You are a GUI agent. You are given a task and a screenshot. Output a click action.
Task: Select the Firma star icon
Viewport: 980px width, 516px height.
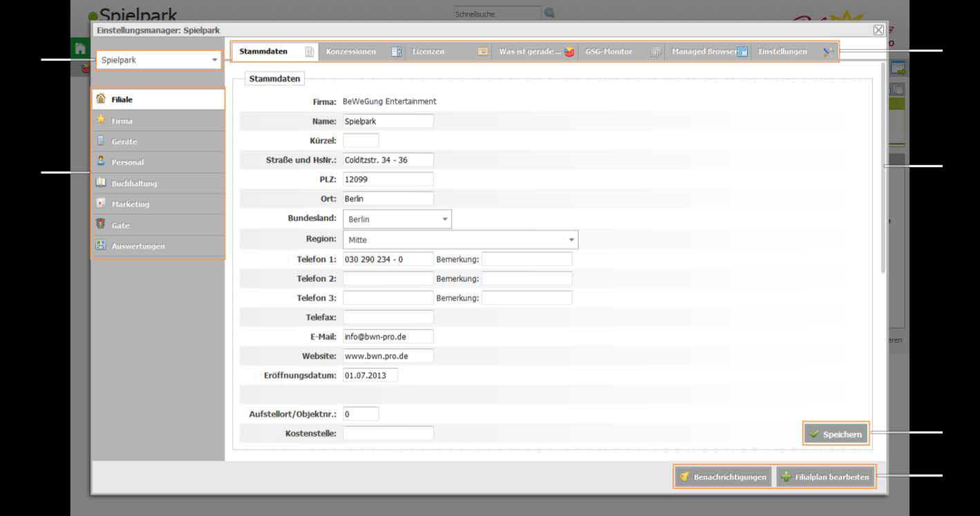(x=101, y=120)
